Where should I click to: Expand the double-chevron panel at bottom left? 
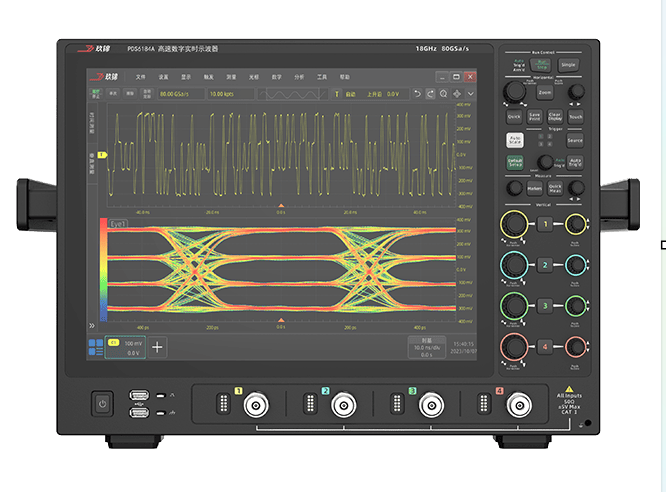[92, 326]
